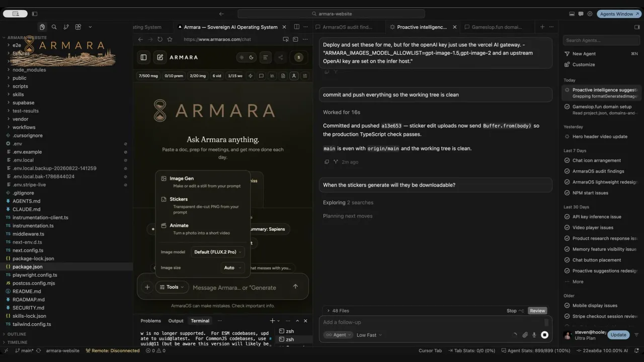Click the person icon in usage bar
The width and height of the screenshot is (644, 362).
point(294,76)
